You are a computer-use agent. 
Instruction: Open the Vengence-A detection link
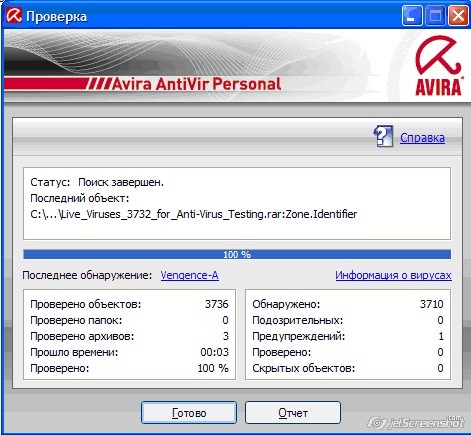[x=189, y=275]
